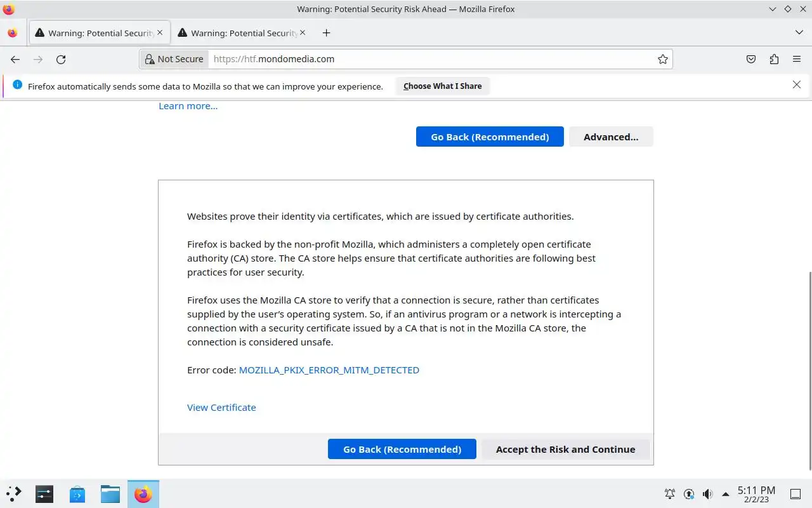This screenshot has width=812, height=508.
Task: Launch the Discover software store icon
Action: [x=77, y=493]
